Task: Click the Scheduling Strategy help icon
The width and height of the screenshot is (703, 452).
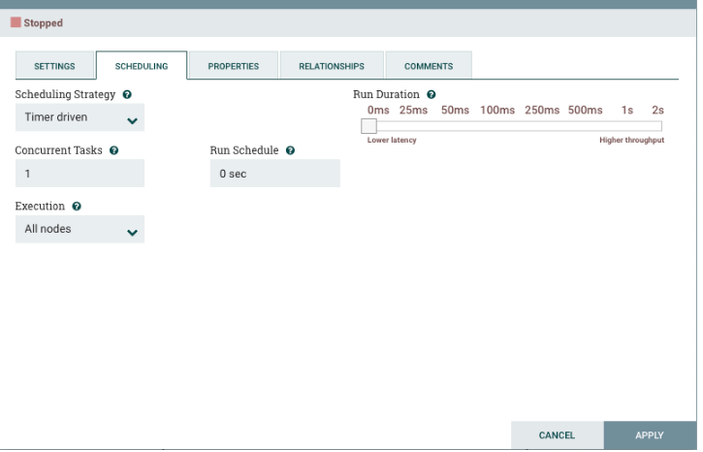Action: pos(127,95)
